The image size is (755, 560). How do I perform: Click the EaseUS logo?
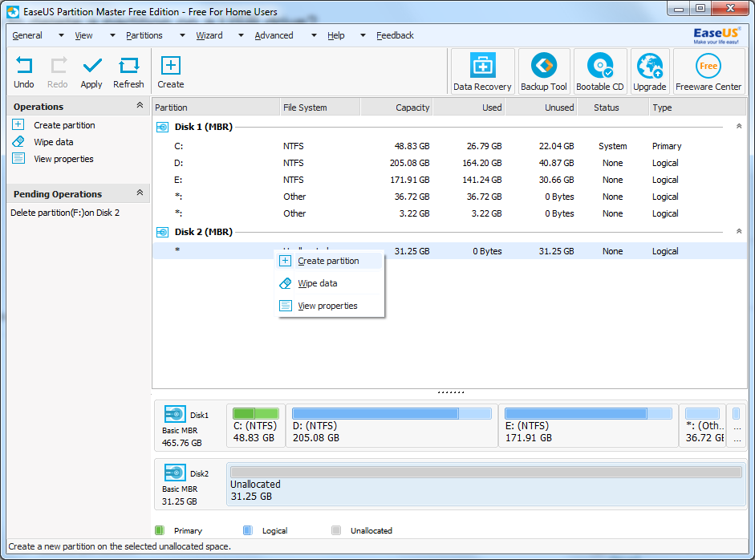click(x=716, y=35)
